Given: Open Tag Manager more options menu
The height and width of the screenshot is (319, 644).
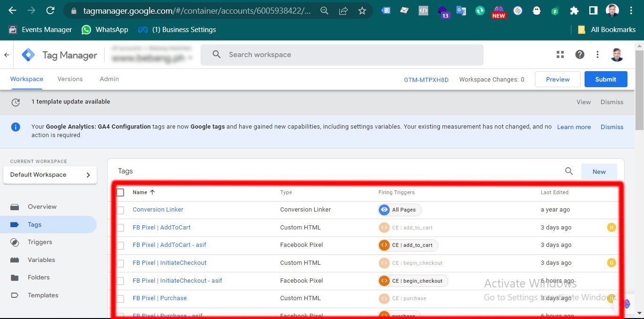Looking at the screenshot, I should [597, 55].
